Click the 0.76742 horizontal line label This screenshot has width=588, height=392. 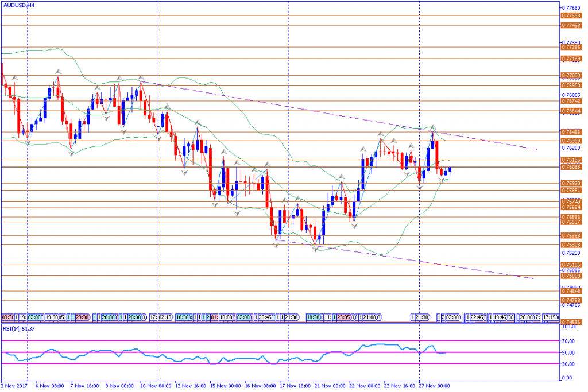[x=571, y=101]
